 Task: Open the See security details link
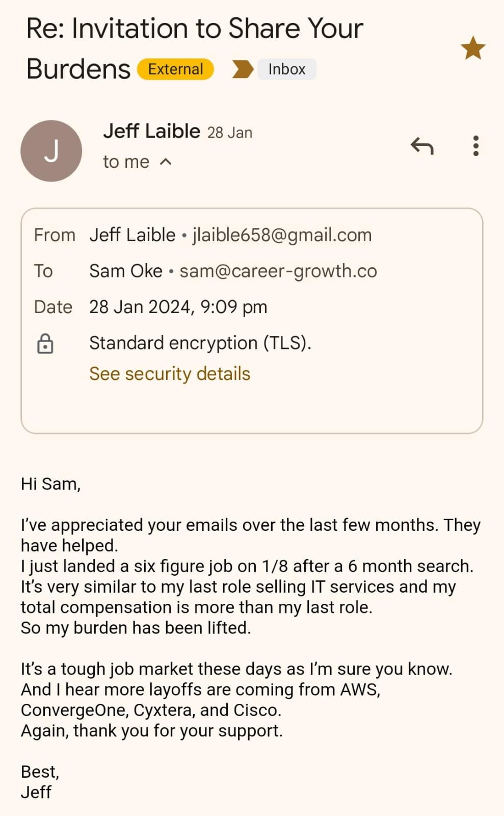[x=170, y=374]
